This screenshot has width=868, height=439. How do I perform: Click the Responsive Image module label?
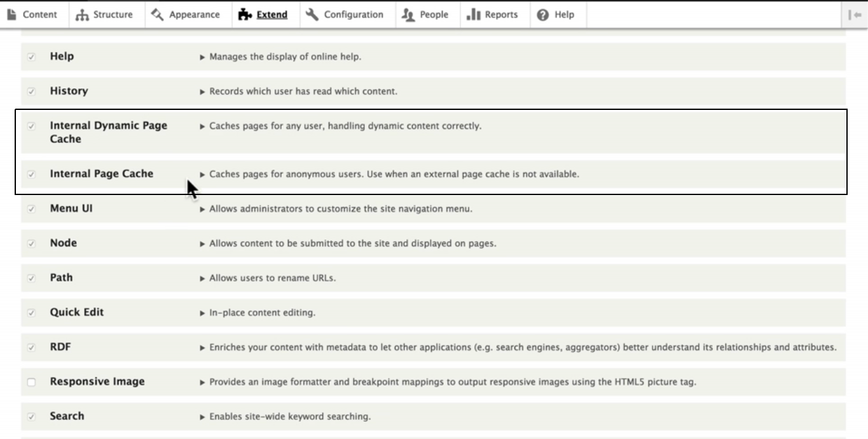pos(97,382)
